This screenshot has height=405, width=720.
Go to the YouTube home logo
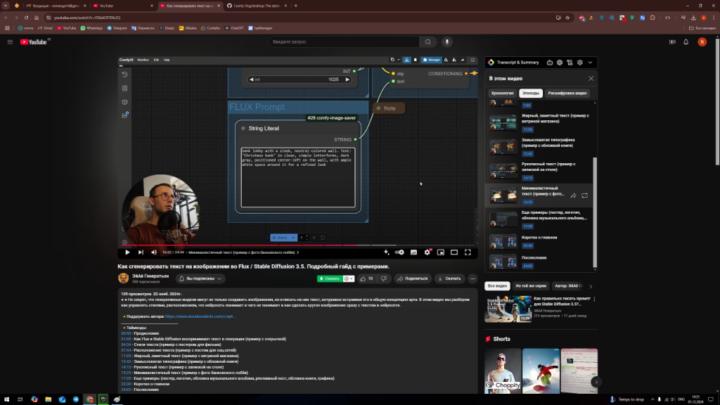point(34,42)
